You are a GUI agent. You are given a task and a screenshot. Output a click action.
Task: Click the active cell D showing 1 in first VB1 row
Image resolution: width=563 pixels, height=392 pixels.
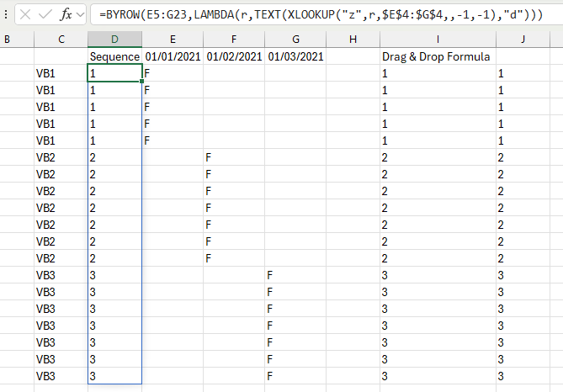[115, 73]
